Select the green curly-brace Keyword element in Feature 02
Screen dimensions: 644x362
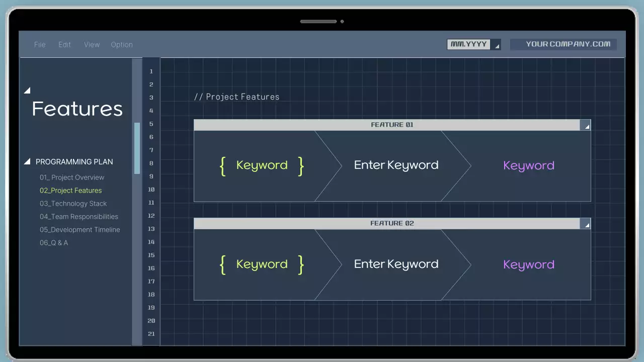pyautogui.click(x=262, y=264)
